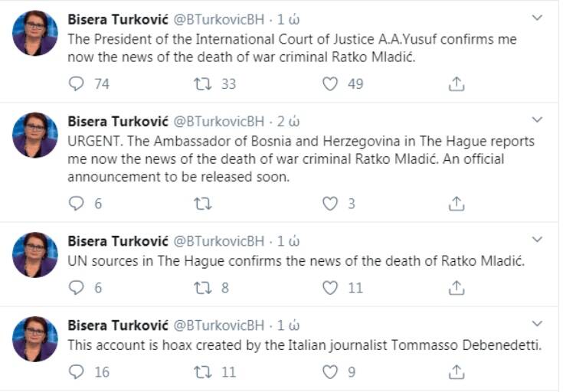The height and width of the screenshot is (392, 563).
Task: Like the tweet with 49 likes
Action: [330, 84]
